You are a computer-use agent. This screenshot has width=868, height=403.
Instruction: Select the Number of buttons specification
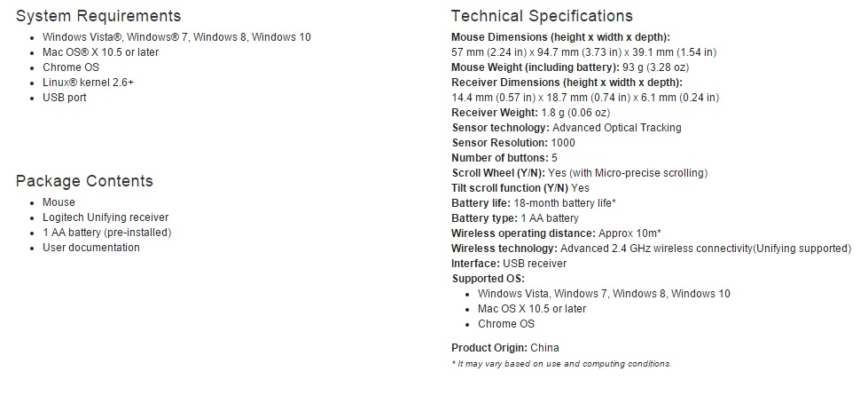click(x=504, y=158)
